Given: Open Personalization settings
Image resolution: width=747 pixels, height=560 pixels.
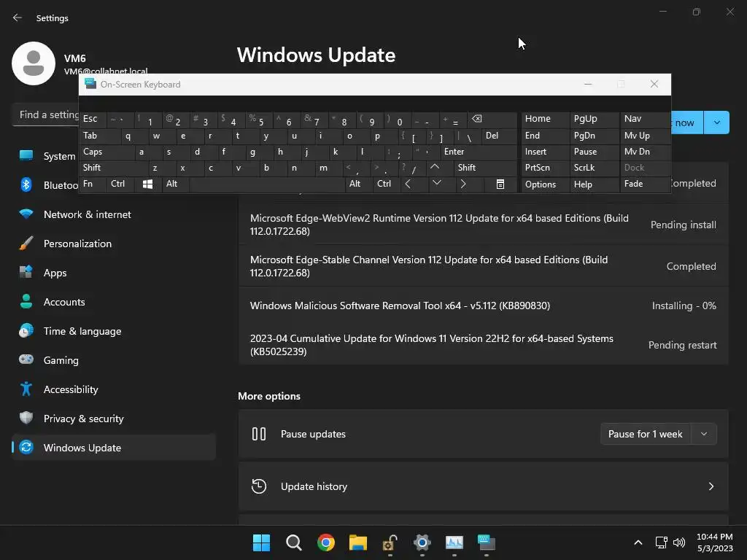Looking at the screenshot, I should [x=113, y=244].
